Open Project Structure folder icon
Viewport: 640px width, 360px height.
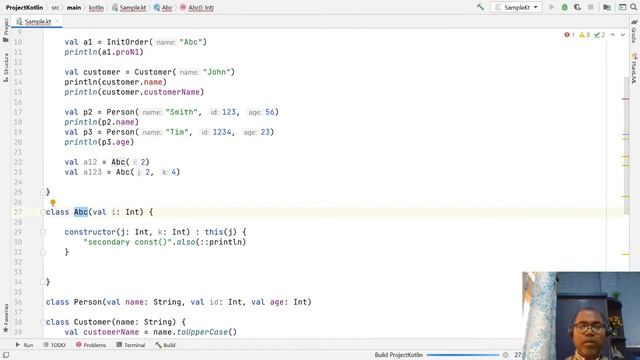(x=607, y=7)
